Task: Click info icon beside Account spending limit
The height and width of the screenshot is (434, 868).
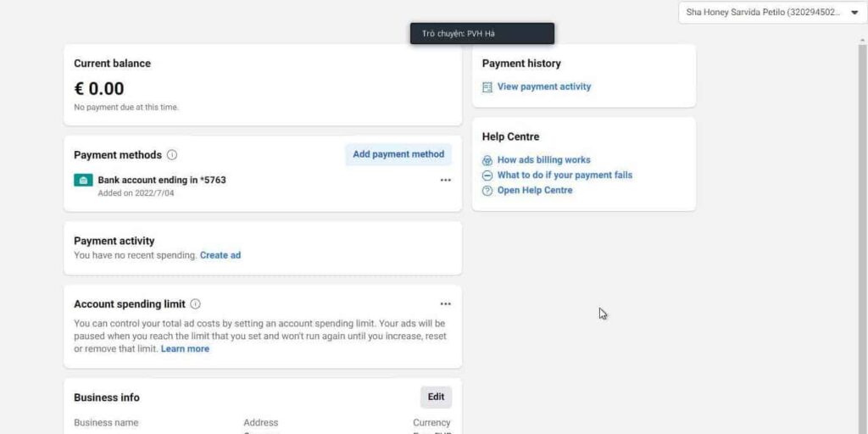Action: click(x=195, y=303)
